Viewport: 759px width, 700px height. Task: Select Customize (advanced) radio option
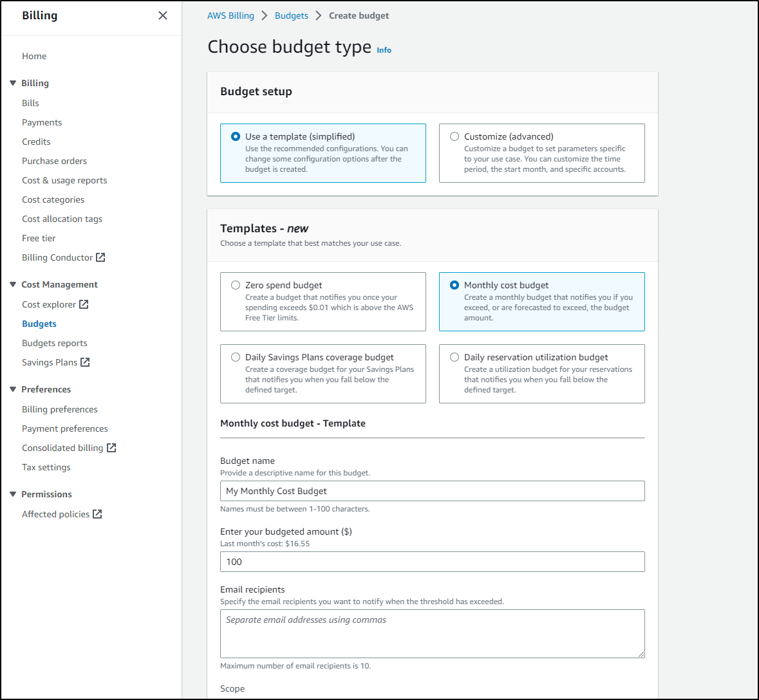click(x=454, y=136)
